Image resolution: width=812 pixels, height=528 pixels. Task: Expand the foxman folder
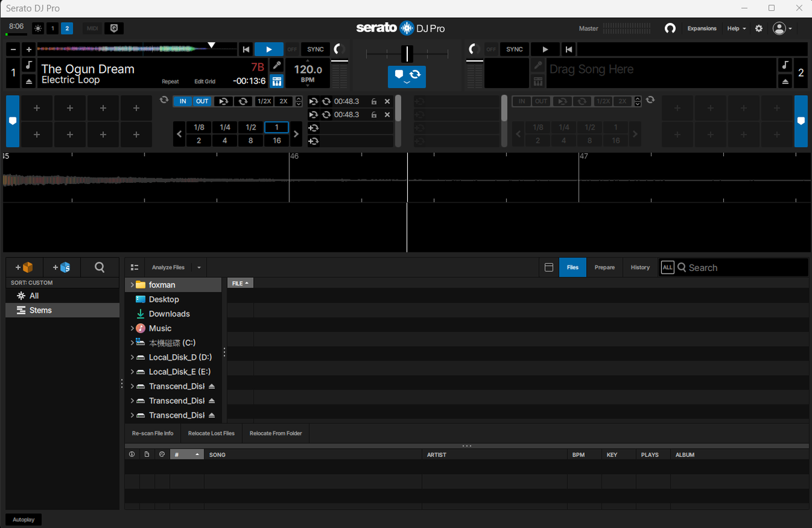point(132,285)
